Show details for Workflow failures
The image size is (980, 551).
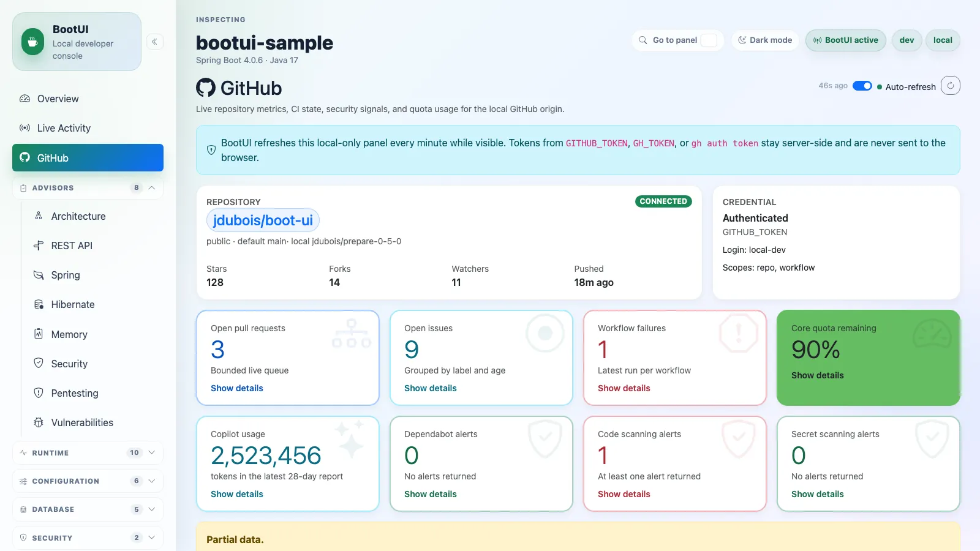click(624, 388)
